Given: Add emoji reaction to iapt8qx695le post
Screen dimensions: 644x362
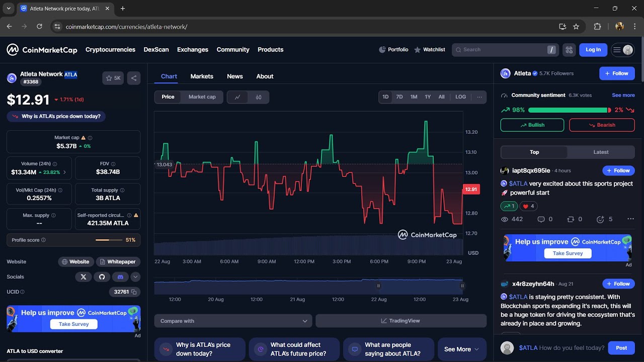Looking at the screenshot, I should click(x=600, y=219).
